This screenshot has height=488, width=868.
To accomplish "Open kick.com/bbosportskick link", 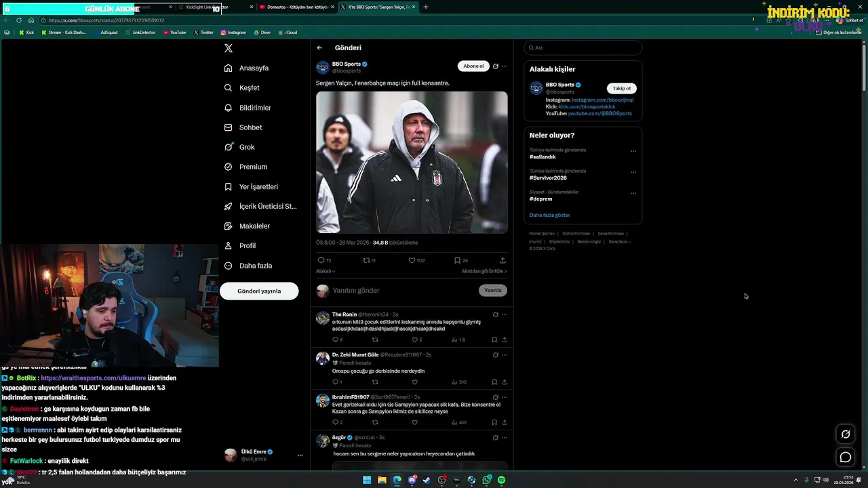I will pyautogui.click(x=587, y=106).
